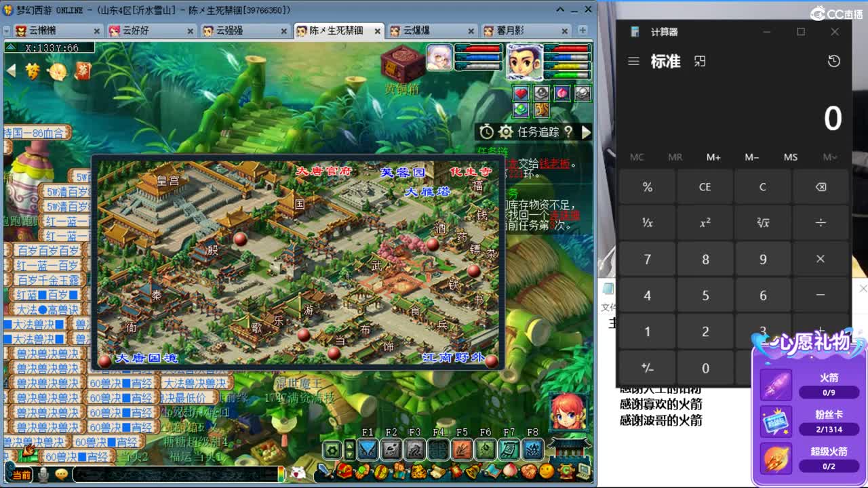This screenshot has height=488, width=868.
Task: Use the F2 skill shortcut
Action: coord(391,449)
